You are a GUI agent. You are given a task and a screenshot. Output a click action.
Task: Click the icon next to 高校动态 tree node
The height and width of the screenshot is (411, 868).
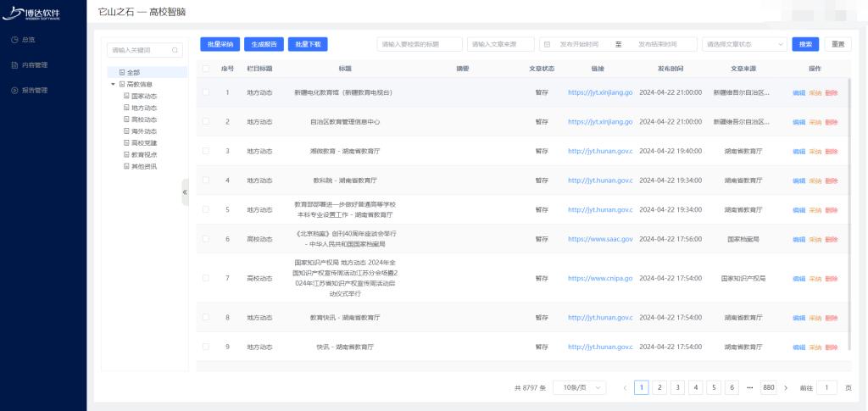pos(126,119)
